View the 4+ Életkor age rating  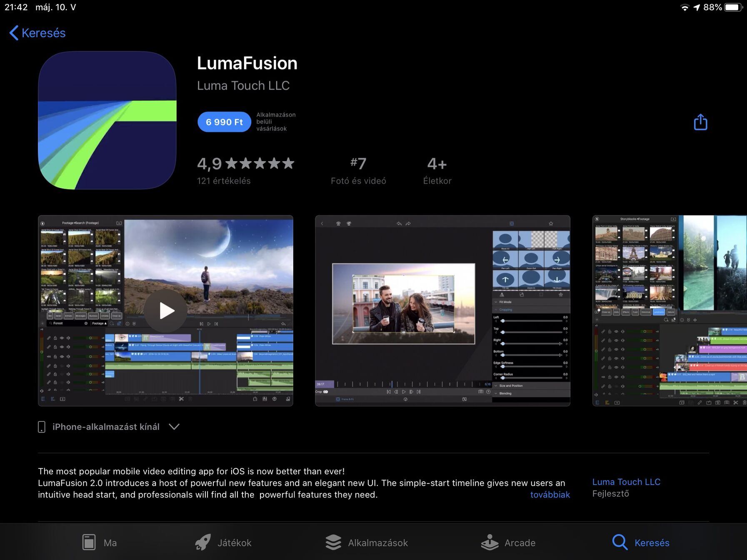click(437, 171)
